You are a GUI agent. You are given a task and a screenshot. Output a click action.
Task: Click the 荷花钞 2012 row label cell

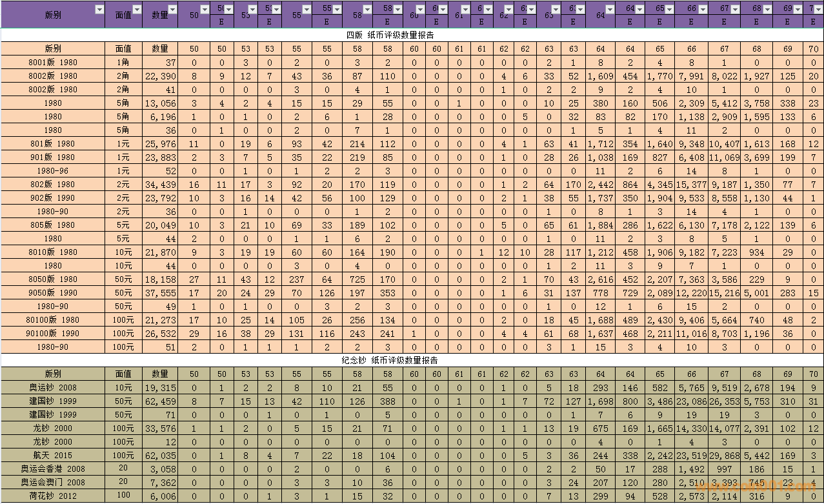click(53, 496)
